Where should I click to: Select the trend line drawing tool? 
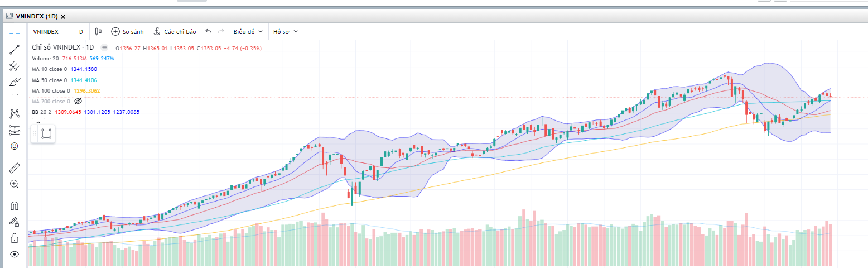tap(15, 49)
